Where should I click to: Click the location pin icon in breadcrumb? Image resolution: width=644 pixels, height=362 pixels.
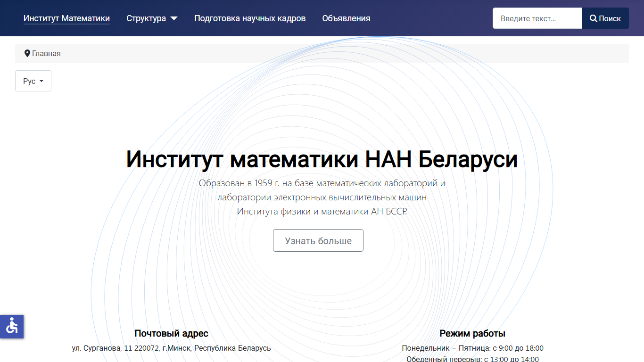pos(27,53)
